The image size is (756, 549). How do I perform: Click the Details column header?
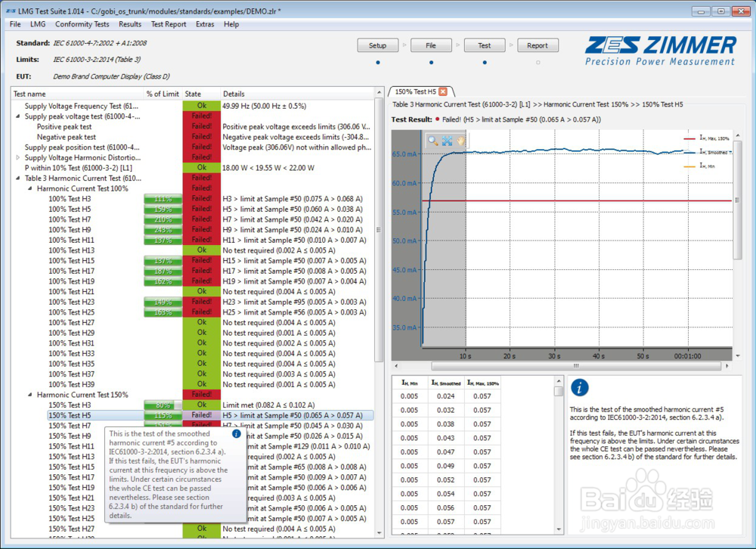point(296,94)
